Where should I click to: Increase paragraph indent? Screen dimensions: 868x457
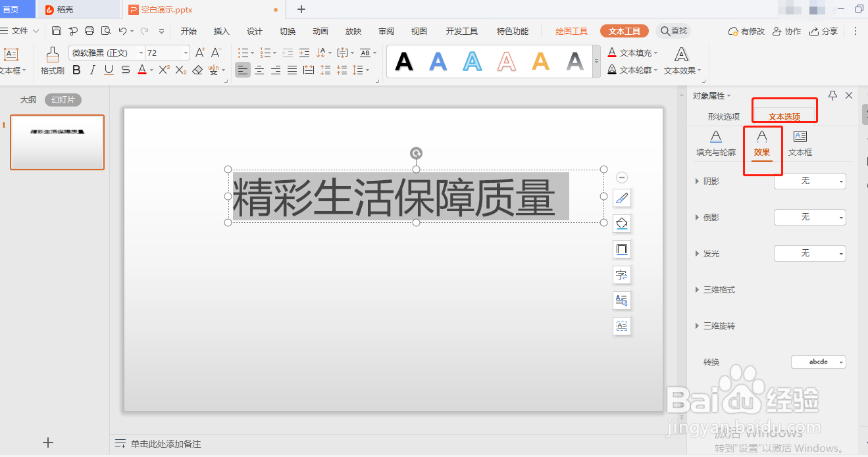pyautogui.click(x=304, y=53)
